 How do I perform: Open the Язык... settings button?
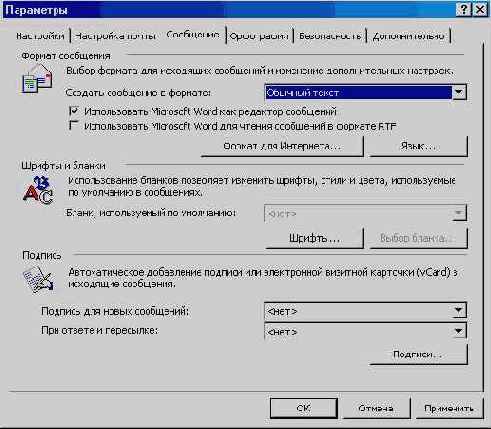[418, 146]
